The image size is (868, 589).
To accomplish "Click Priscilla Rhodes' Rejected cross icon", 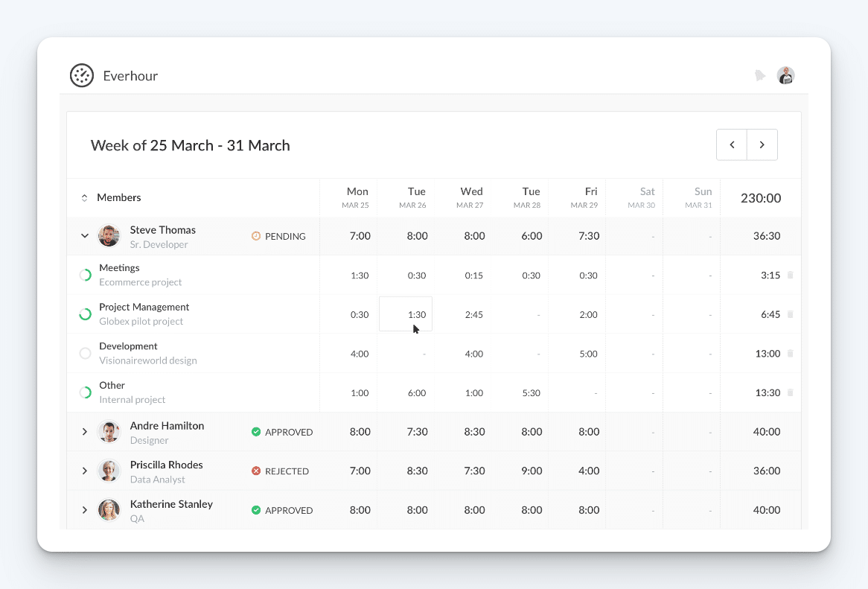I will click(256, 471).
